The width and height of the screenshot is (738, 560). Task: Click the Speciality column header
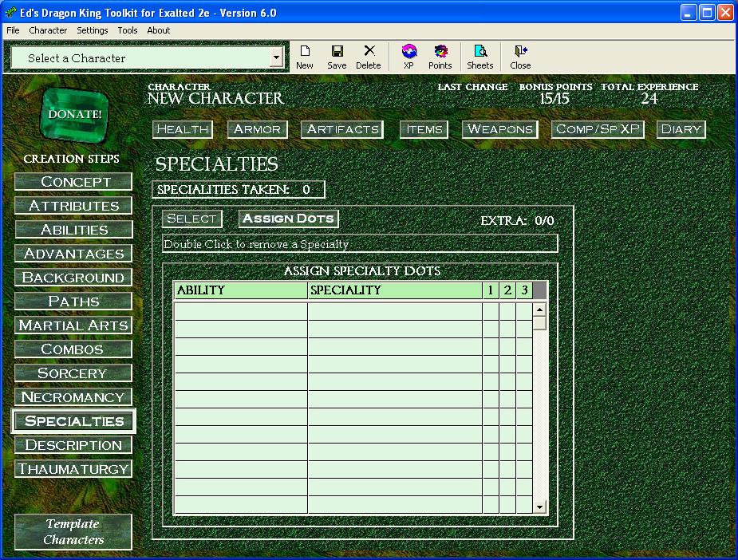[x=395, y=290]
